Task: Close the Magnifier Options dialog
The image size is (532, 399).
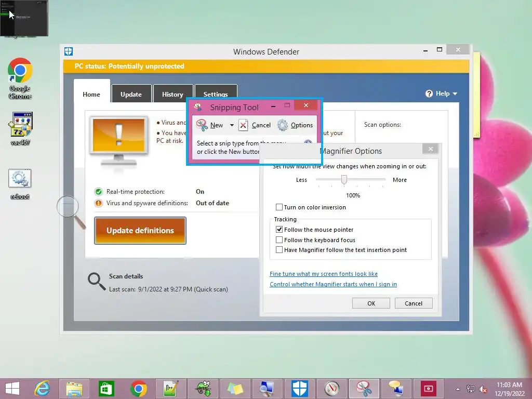Action: (x=431, y=149)
